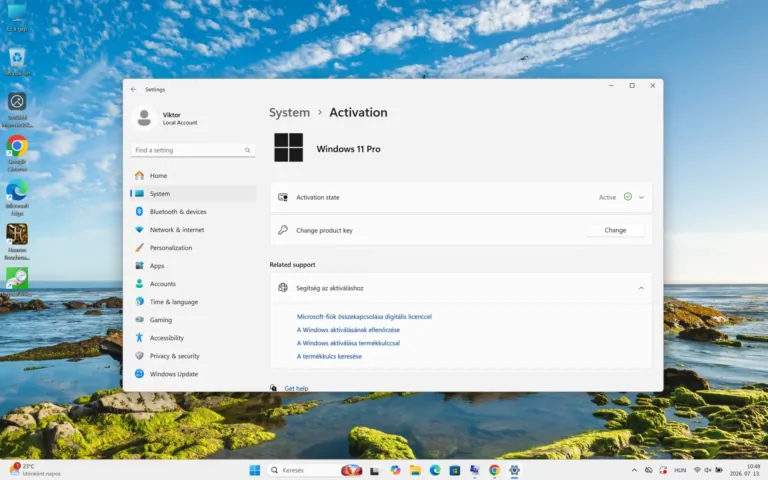This screenshot has width=768, height=480.
Task: Click the green Active checkmark icon
Action: [x=627, y=197]
